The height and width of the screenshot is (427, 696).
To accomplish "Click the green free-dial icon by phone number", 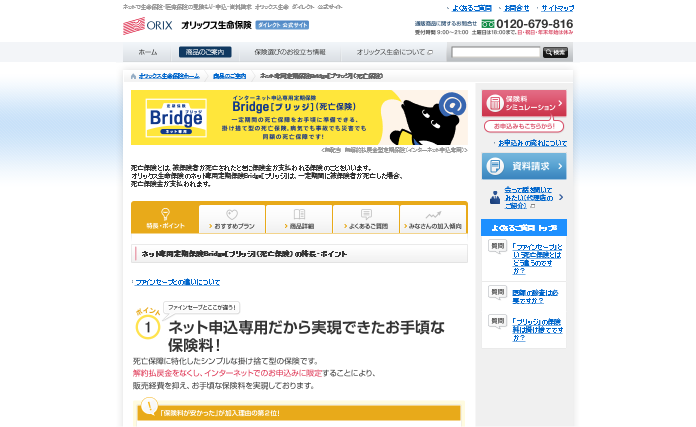I will tap(488, 24).
